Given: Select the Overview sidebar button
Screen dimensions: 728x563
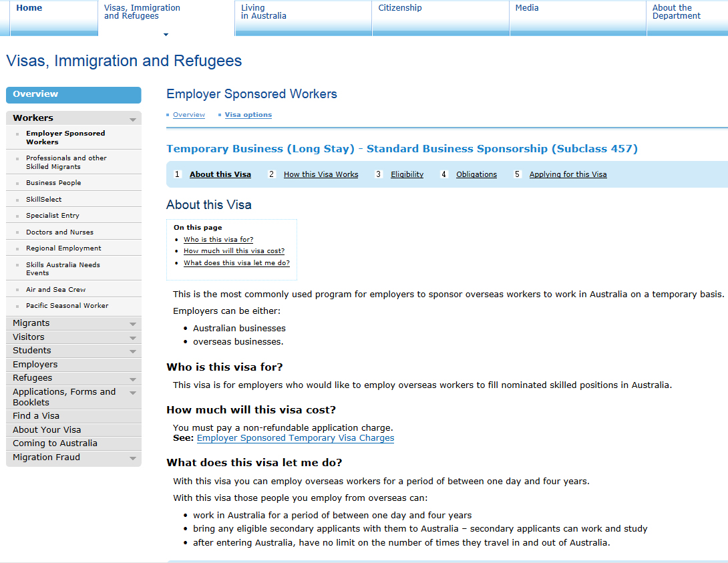Looking at the screenshot, I should point(73,95).
